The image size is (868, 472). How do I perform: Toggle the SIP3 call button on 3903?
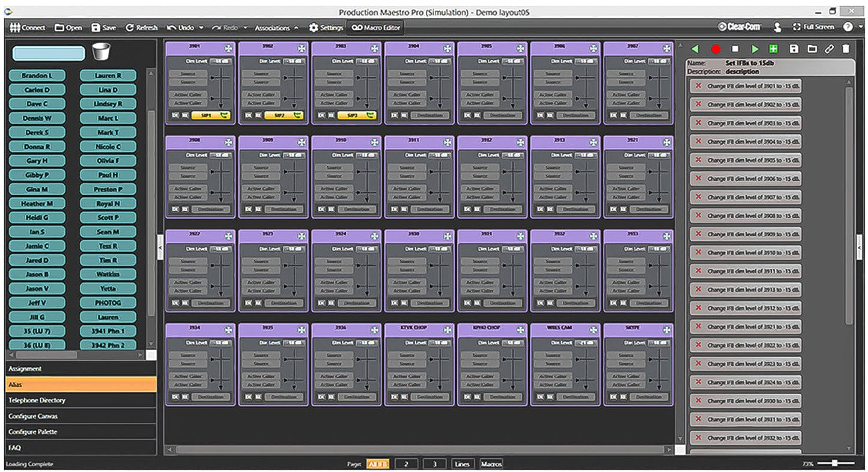click(357, 115)
